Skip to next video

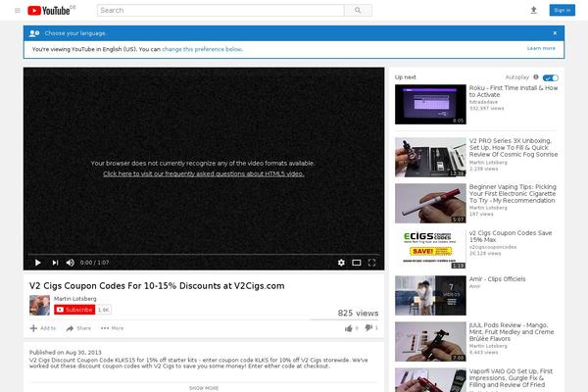[55, 263]
